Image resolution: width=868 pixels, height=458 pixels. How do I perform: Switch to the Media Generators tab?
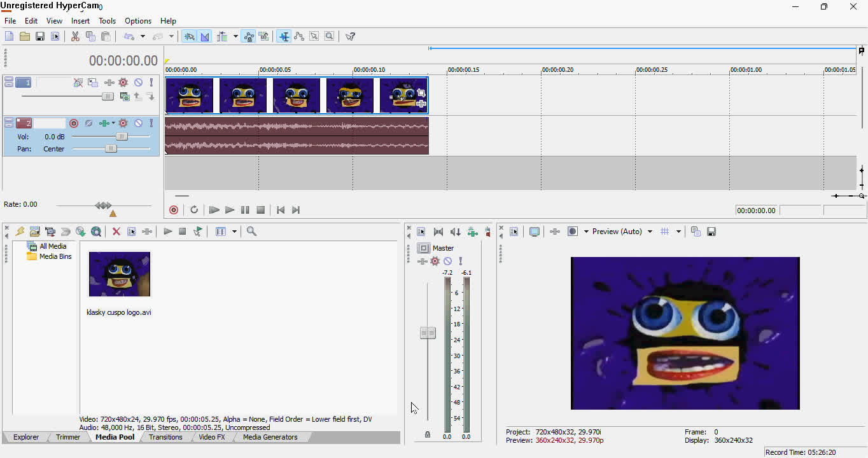(270, 437)
